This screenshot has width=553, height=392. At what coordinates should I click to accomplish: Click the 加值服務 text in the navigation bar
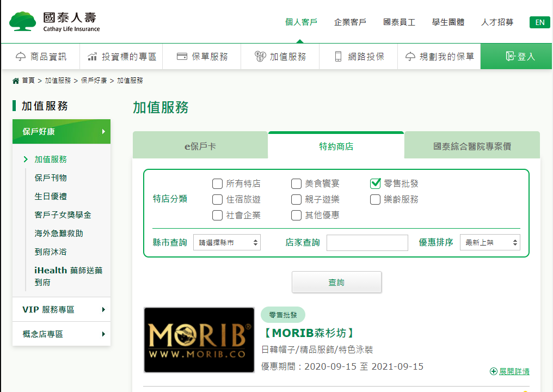(x=288, y=57)
